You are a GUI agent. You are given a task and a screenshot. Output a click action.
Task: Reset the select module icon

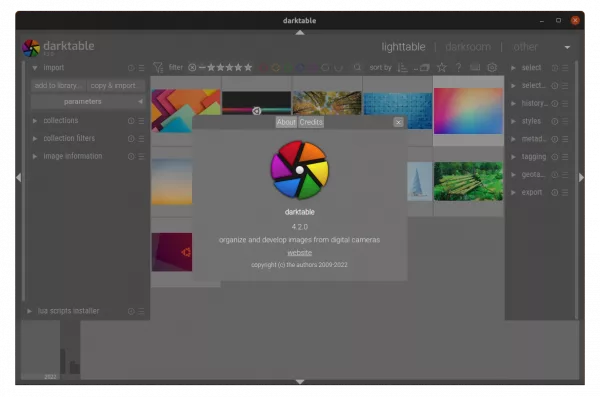point(554,68)
